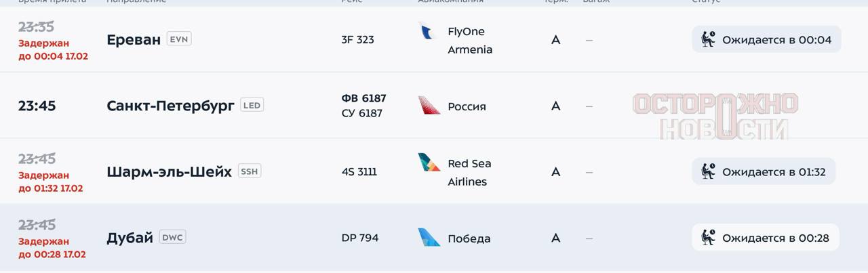
Task: Click the LED airport code badge
Action: (x=252, y=106)
